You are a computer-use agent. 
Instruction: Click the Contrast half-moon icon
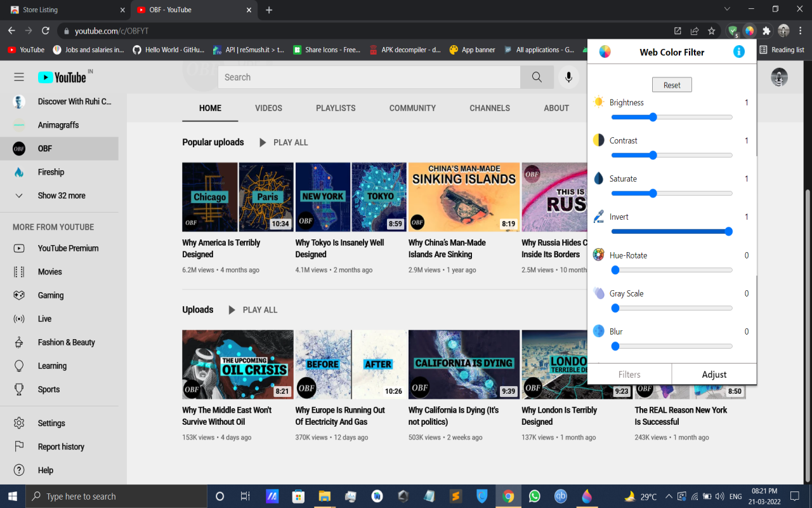pyautogui.click(x=597, y=140)
